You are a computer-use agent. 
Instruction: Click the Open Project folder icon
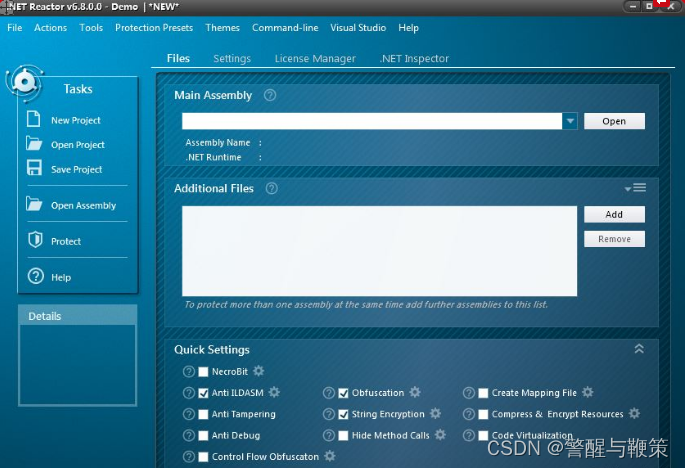34,143
